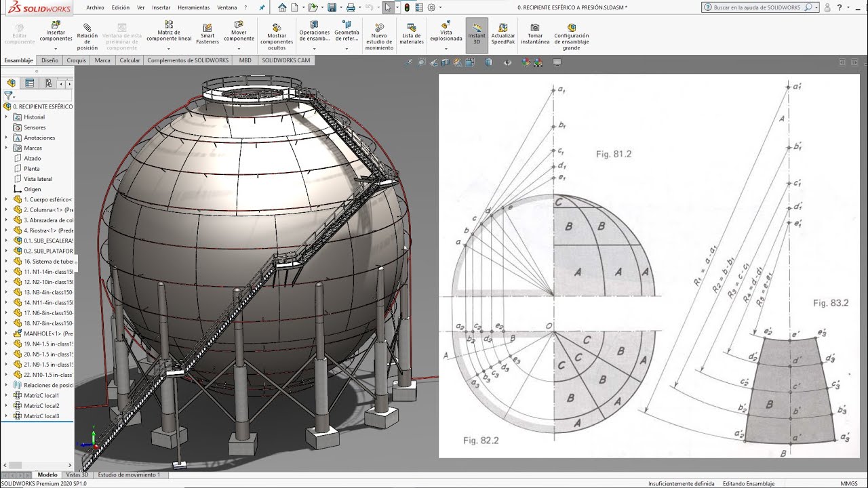Open the Insertar menu
Screen dimensions: 868x488
[161, 7]
